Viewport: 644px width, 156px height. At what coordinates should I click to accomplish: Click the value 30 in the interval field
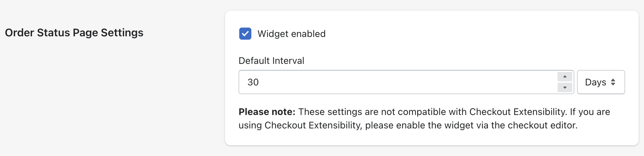click(x=253, y=82)
